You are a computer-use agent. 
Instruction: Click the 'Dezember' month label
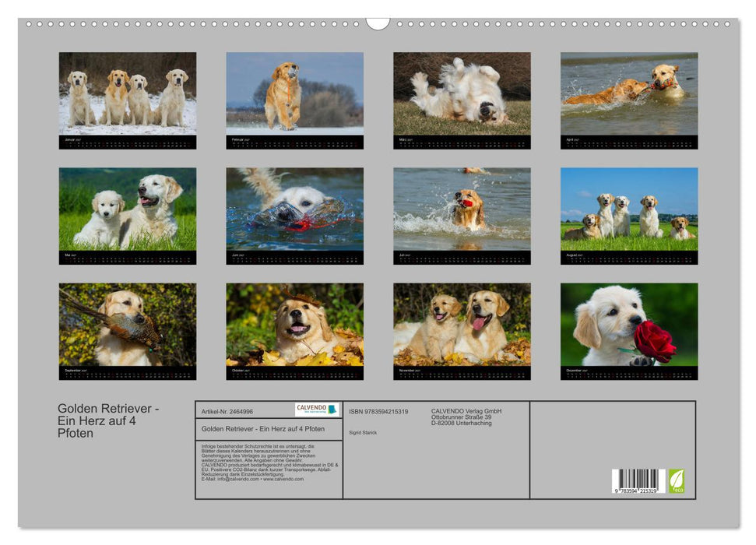(574, 371)
